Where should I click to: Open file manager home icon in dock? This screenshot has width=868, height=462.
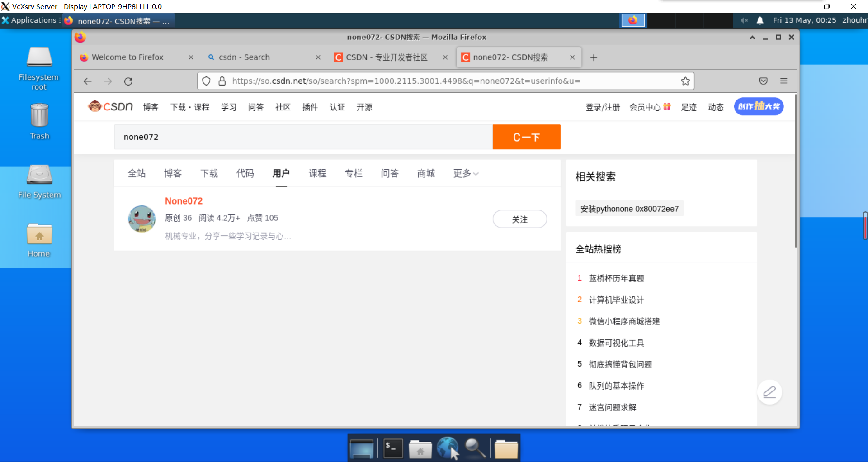[420, 448]
